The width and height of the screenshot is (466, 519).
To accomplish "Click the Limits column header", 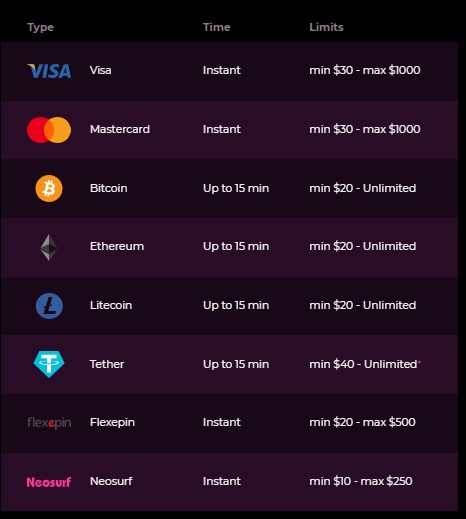I will click(326, 27).
